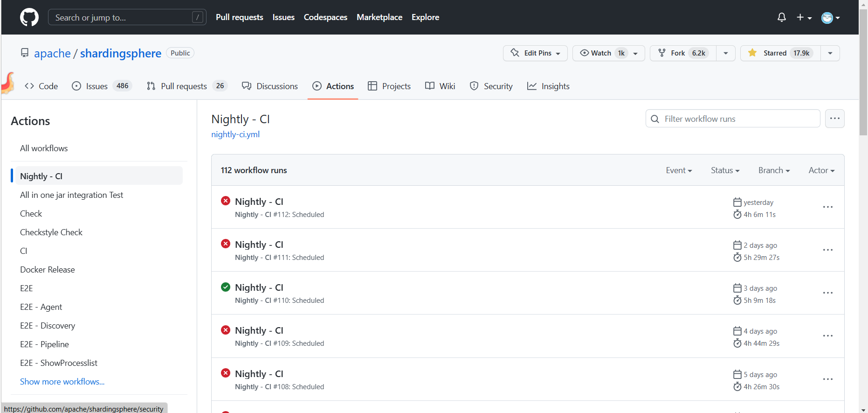Switch to the Security tab
868x413 pixels.
(491, 86)
